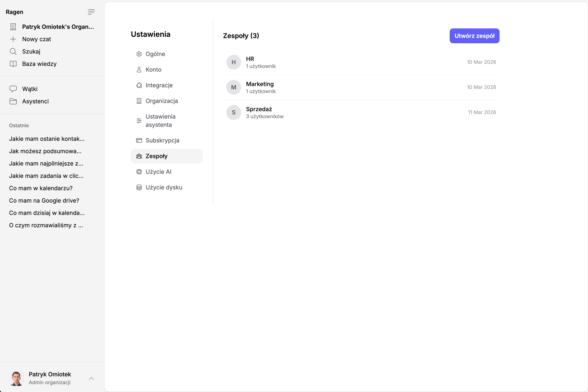
Task: Open the Ogólne settings section
Action: coord(155,54)
